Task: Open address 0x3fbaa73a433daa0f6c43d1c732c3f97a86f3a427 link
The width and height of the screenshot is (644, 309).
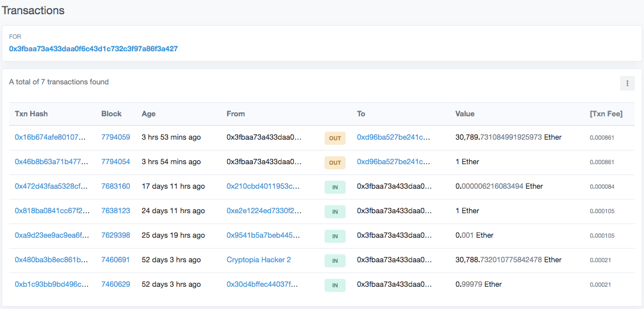Action: point(93,48)
